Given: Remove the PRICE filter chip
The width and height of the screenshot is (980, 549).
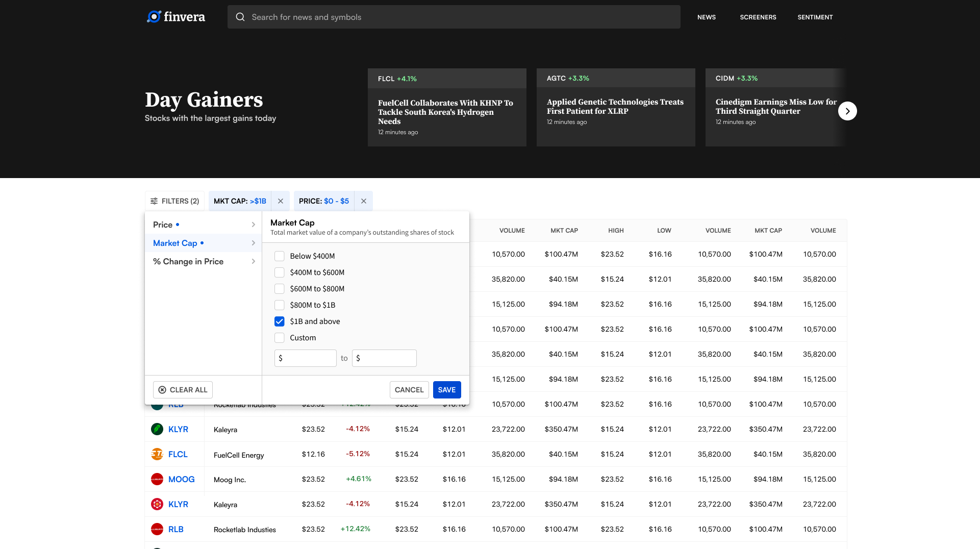Looking at the screenshot, I should click(364, 201).
